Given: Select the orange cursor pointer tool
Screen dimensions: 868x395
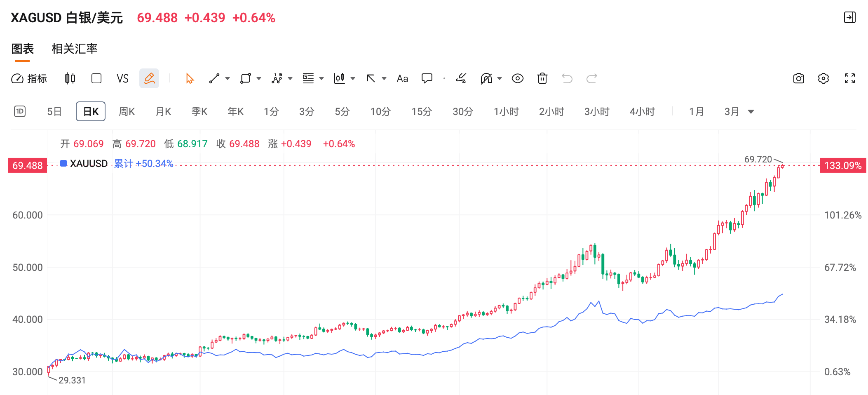Looking at the screenshot, I should [x=190, y=78].
